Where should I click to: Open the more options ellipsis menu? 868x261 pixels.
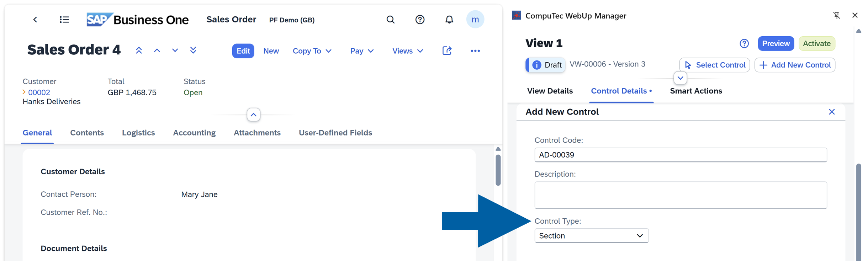(x=475, y=51)
